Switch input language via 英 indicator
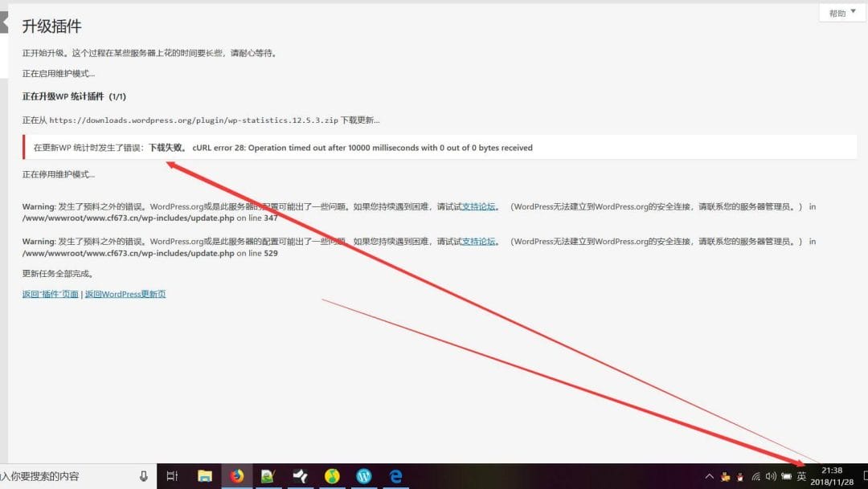This screenshot has width=868, height=489. click(x=801, y=476)
